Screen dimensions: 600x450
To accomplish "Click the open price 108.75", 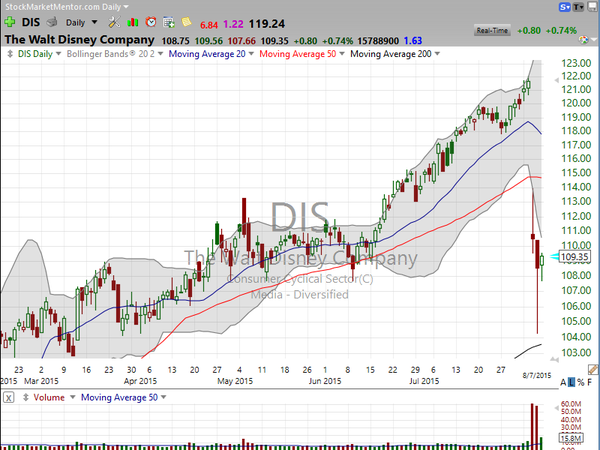I will [x=176, y=41].
